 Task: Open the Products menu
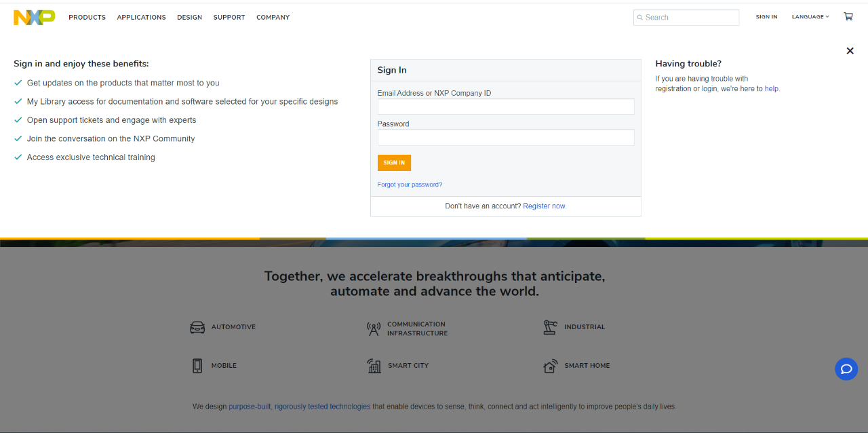pos(87,18)
